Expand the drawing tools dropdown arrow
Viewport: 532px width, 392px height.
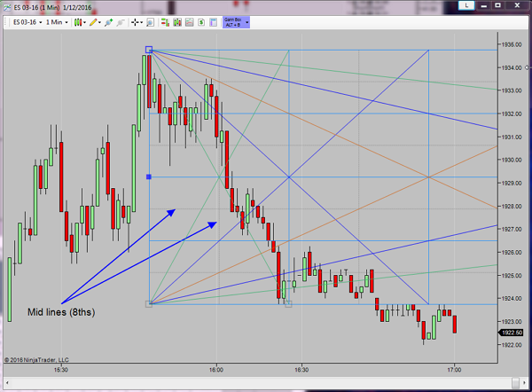tap(99, 22)
